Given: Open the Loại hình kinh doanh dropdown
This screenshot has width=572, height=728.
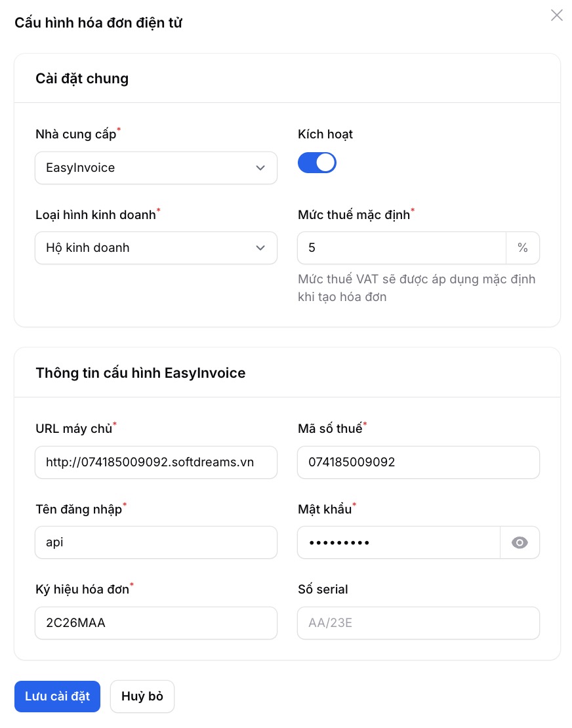Looking at the screenshot, I should [156, 248].
